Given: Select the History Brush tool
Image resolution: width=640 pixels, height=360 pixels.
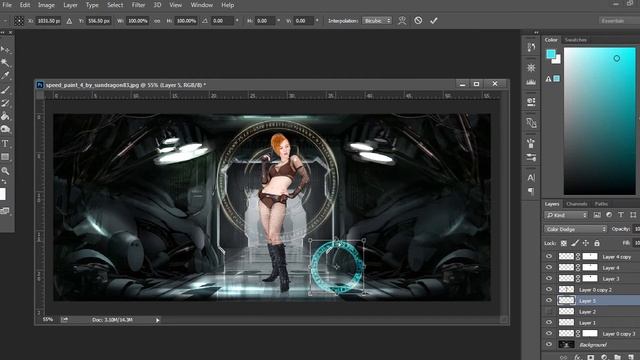Looking at the screenshot, I should pos(5,103).
